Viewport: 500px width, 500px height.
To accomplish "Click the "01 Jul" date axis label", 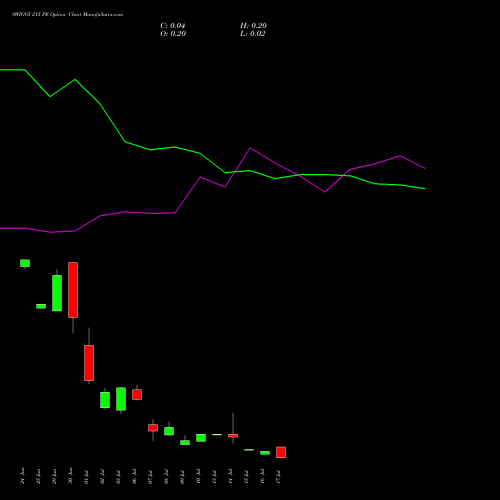I will pos(86,477).
